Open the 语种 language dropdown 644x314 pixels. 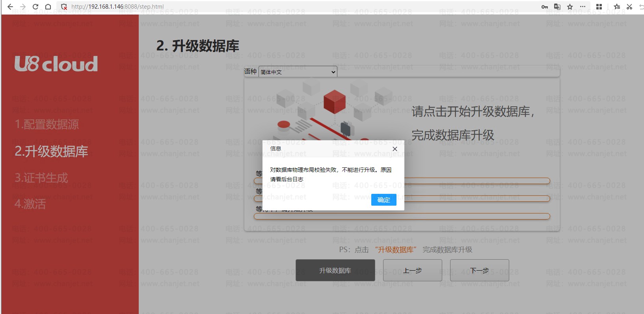[298, 72]
